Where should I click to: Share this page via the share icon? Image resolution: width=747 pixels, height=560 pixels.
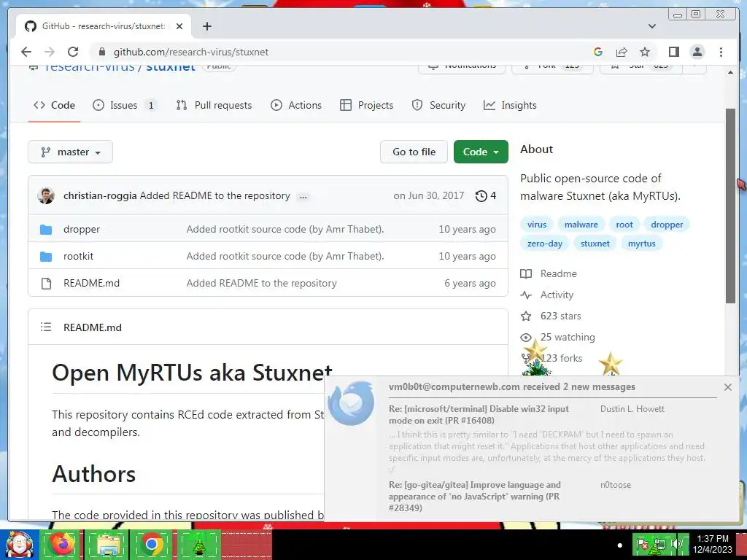tap(622, 52)
